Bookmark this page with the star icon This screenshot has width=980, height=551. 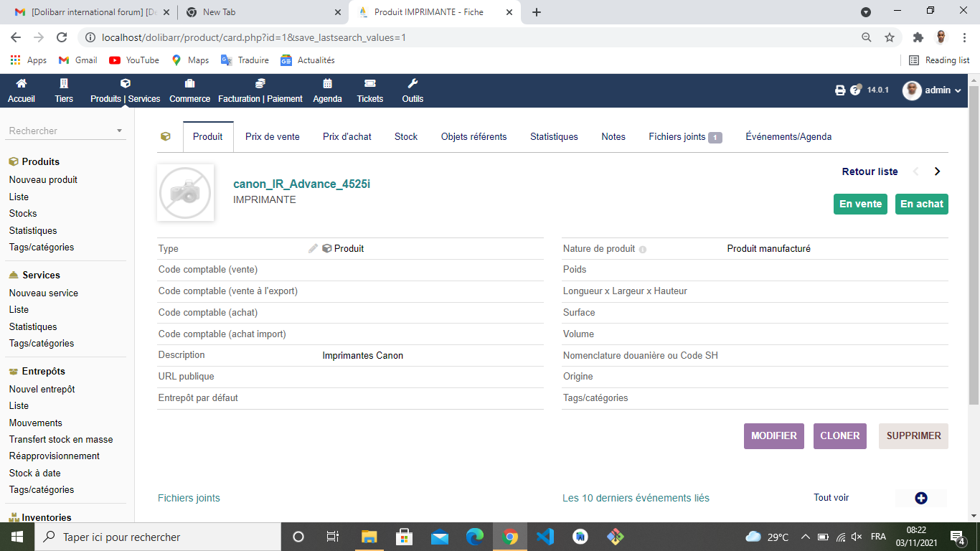coord(890,37)
